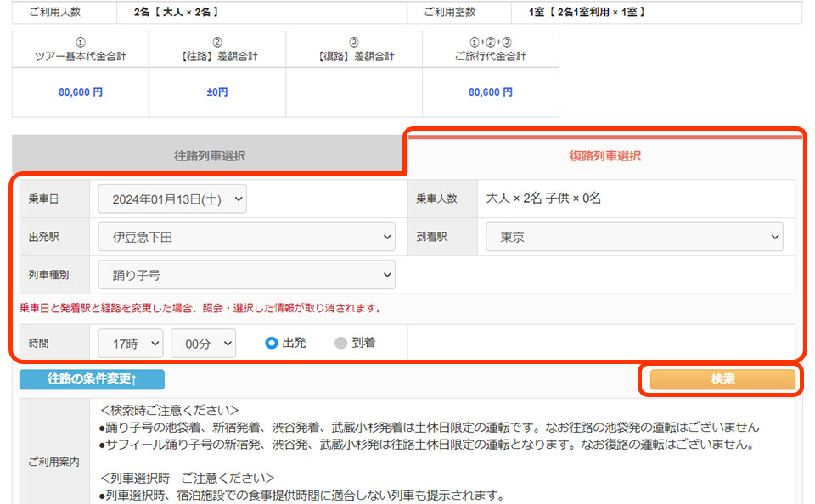
Task: Click the 大人 × 2名 子供 × 0名 text
Action: [543, 199]
